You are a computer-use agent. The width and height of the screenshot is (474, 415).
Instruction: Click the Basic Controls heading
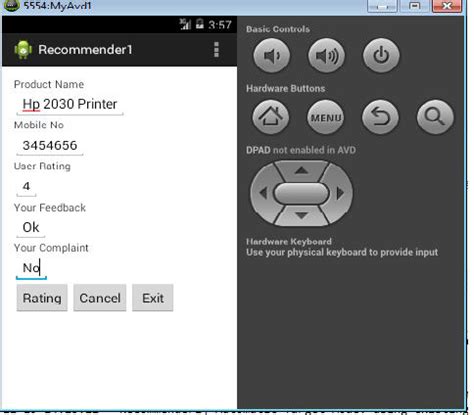tap(278, 29)
